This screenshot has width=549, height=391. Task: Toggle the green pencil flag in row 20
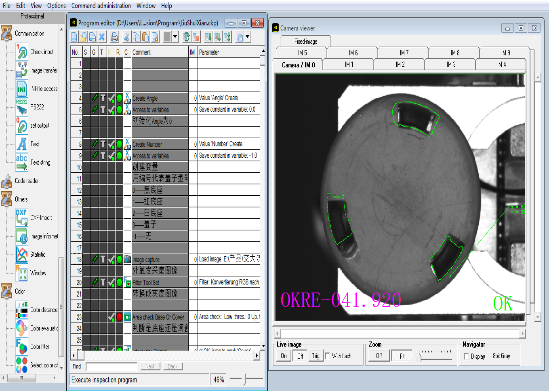pyautogui.click(x=95, y=282)
